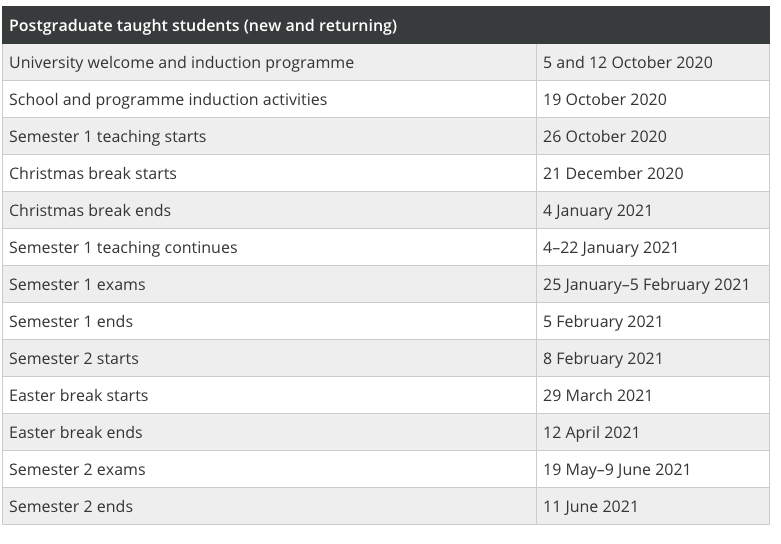Click the 5 and 12 October 2020 date

628,63
